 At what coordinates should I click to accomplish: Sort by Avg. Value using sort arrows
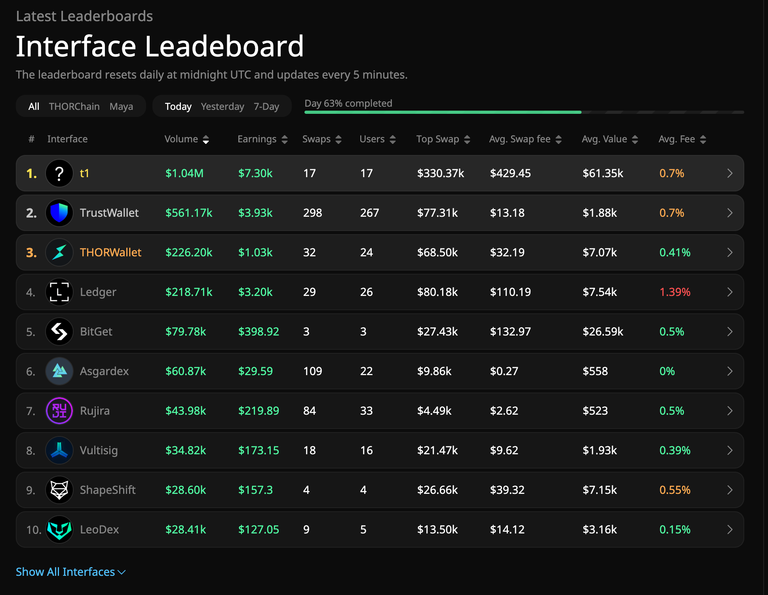[x=635, y=140]
